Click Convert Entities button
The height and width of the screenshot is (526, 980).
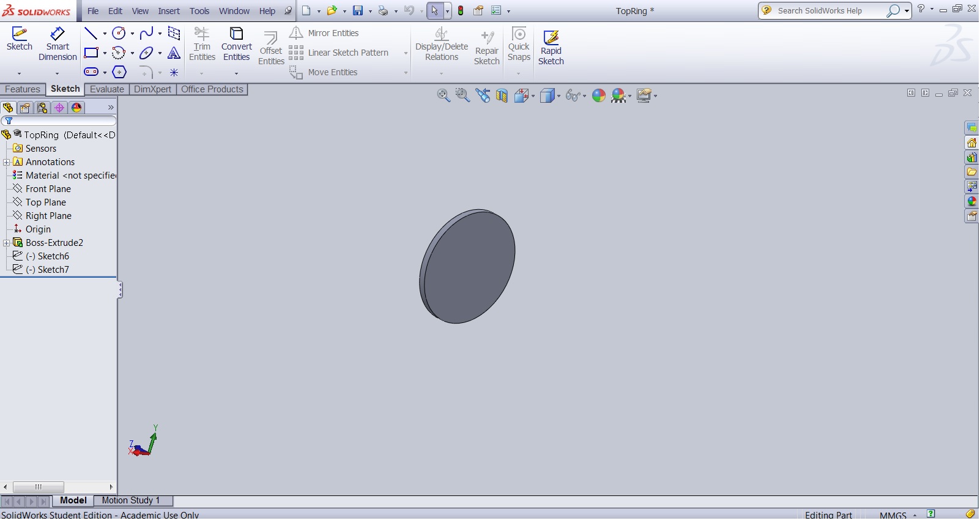[237, 44]
